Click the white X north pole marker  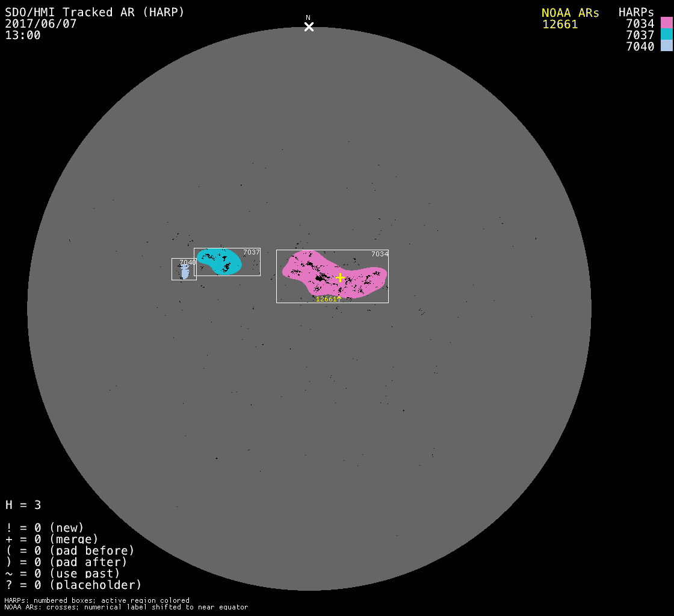tap(309, 26)
